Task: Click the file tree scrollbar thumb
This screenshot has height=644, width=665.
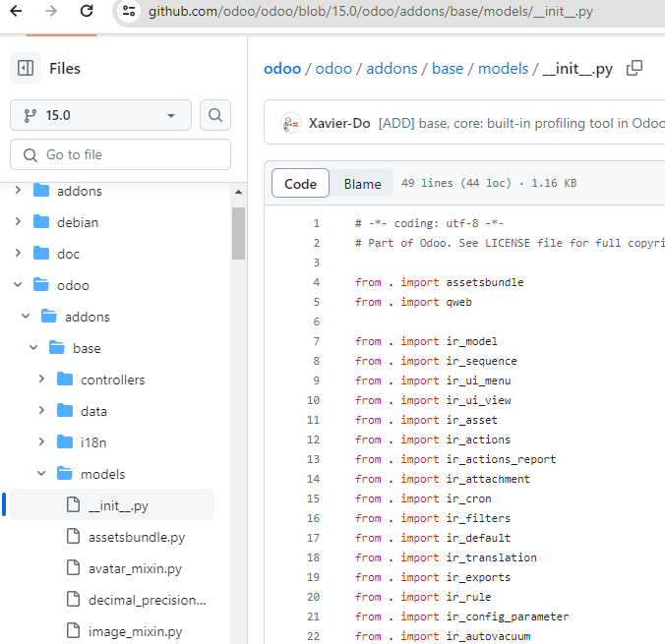Action: [238, 233]
